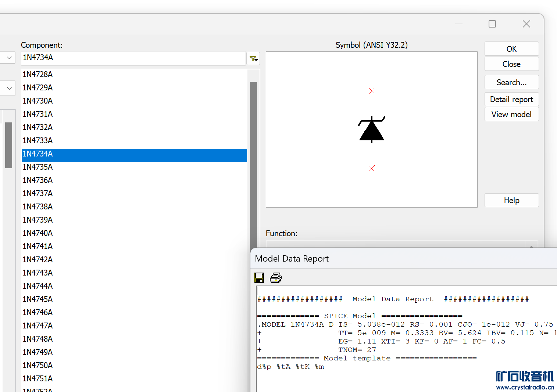
Task: Maximize the component selection window
Action: [492, 24]
